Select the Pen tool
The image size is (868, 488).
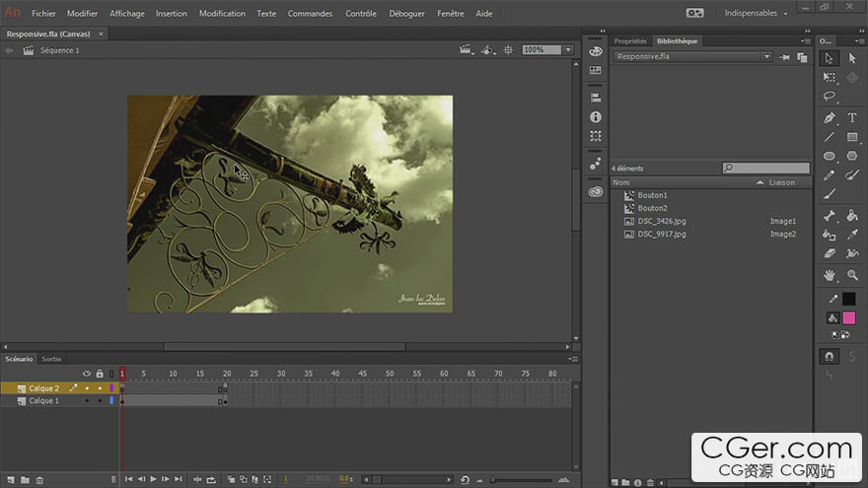830,117
